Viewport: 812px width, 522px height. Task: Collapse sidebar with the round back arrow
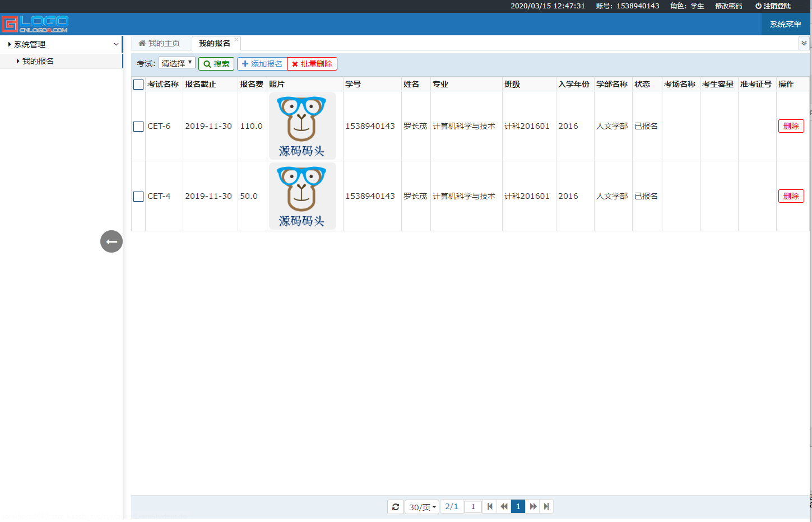coord(112,241)
